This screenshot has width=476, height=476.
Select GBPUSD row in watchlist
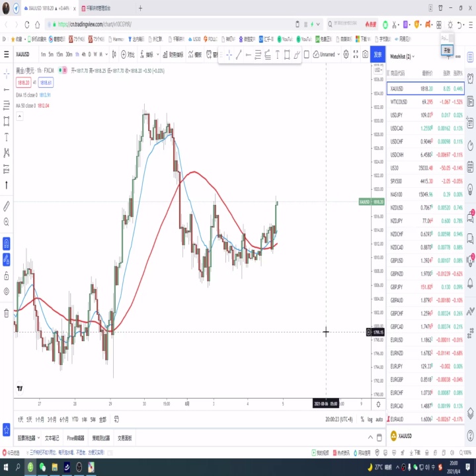(426, 260)
